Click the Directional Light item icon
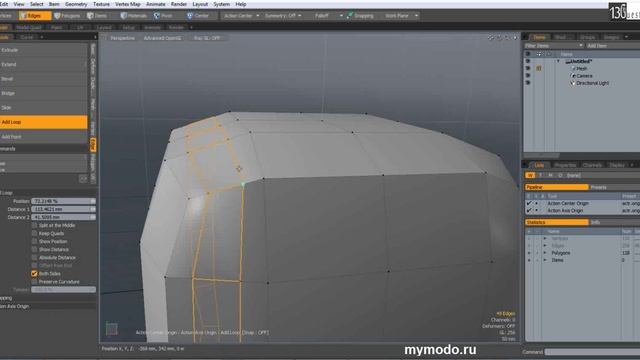The height and width of the screenshot is (360, 640). 573,83
